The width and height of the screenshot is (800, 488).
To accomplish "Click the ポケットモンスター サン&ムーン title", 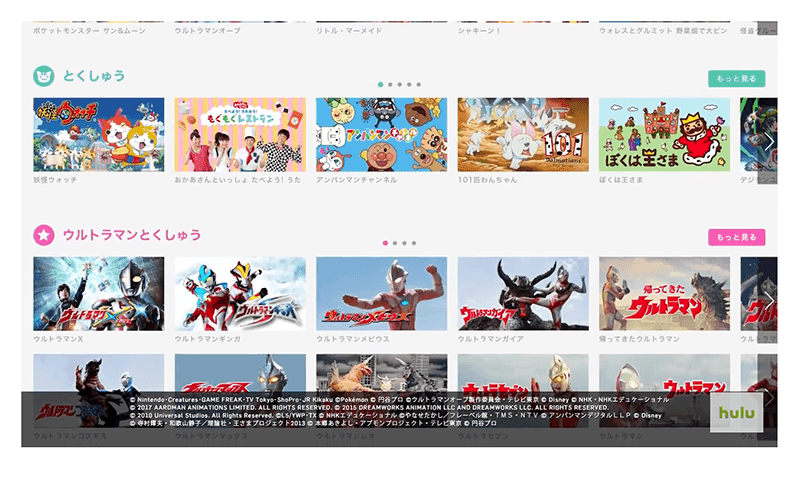I will 89,31.
